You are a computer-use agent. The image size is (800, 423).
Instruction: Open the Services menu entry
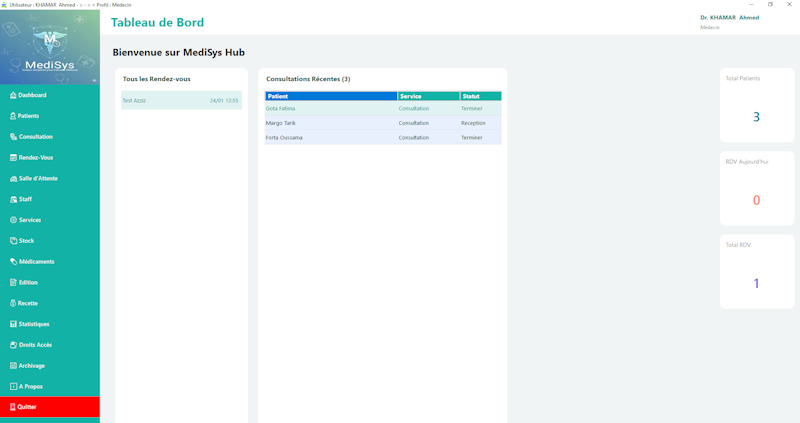pyautogui.click(x=30, y=220)
